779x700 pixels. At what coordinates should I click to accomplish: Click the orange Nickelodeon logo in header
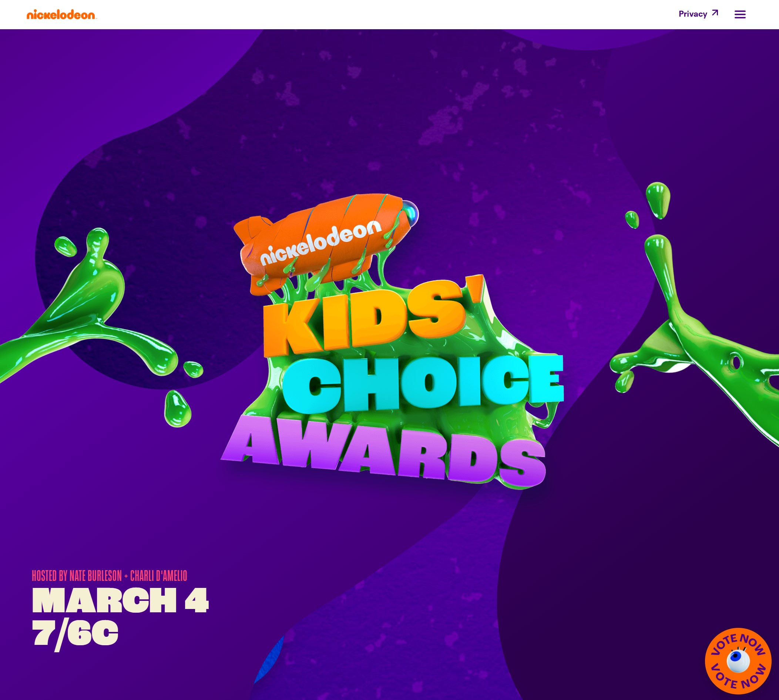(x=61, y=15)
